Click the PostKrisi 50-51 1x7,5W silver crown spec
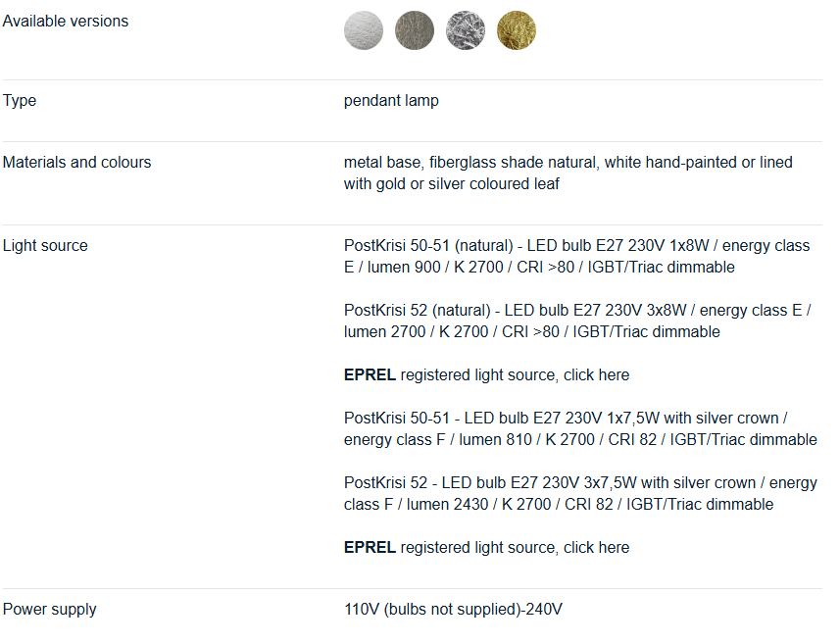 pyautogui.click(x=580, y=429)
